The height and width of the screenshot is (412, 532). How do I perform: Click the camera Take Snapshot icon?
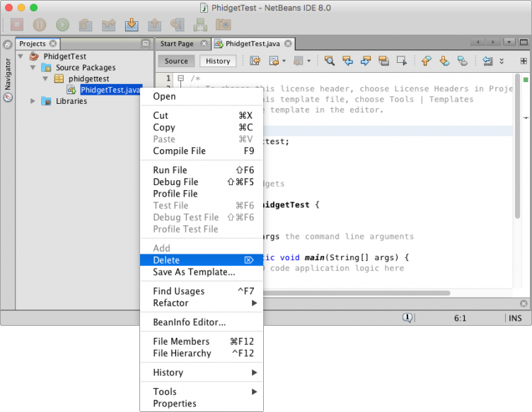[224, 25]
